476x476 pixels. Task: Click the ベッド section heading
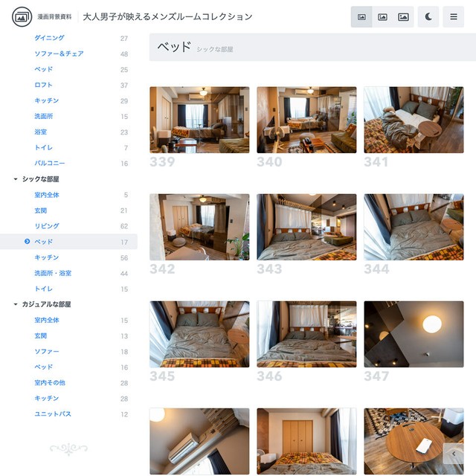coord(174,47)
